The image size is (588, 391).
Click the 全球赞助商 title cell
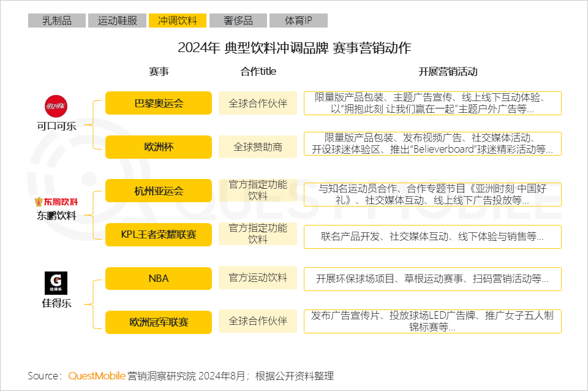point(258,146)
